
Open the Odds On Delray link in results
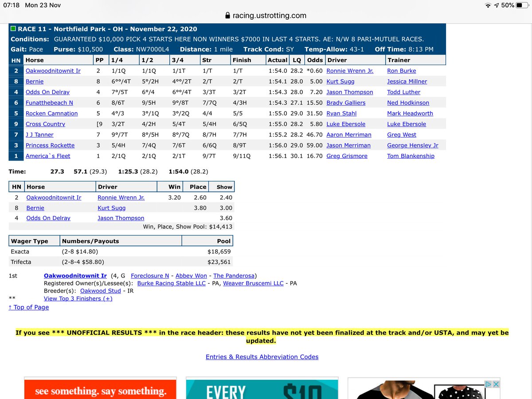coord(47,92)
